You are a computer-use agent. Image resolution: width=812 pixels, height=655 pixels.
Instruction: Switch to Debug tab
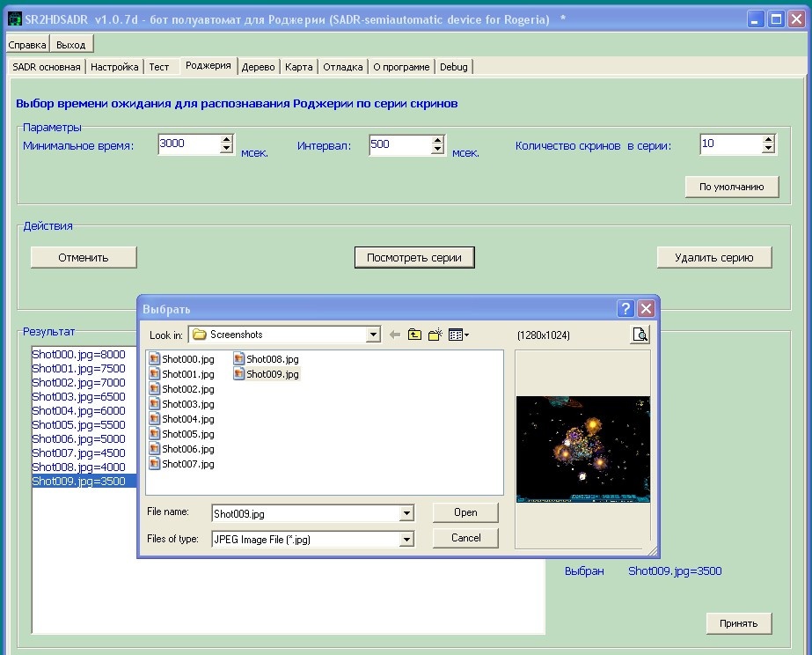click(454, 67)
